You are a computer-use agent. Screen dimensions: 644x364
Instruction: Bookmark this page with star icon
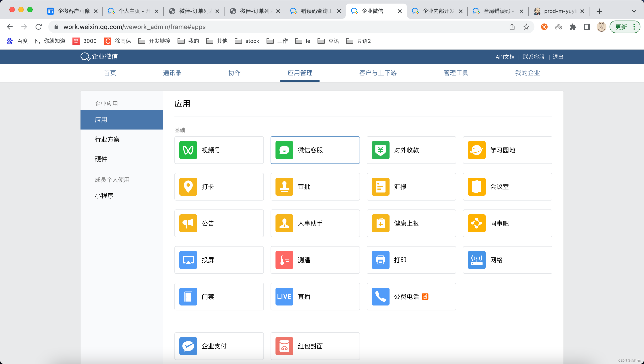coord(526,27)
